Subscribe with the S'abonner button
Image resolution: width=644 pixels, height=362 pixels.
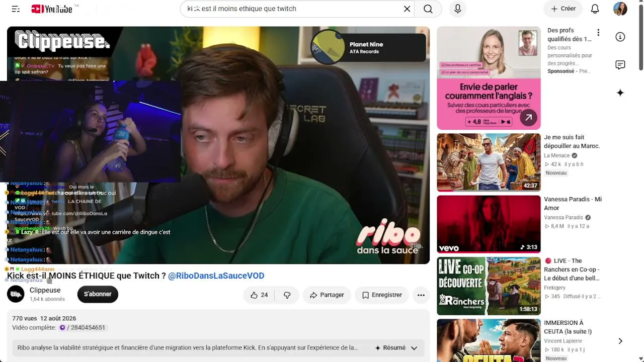click(98, 294)
